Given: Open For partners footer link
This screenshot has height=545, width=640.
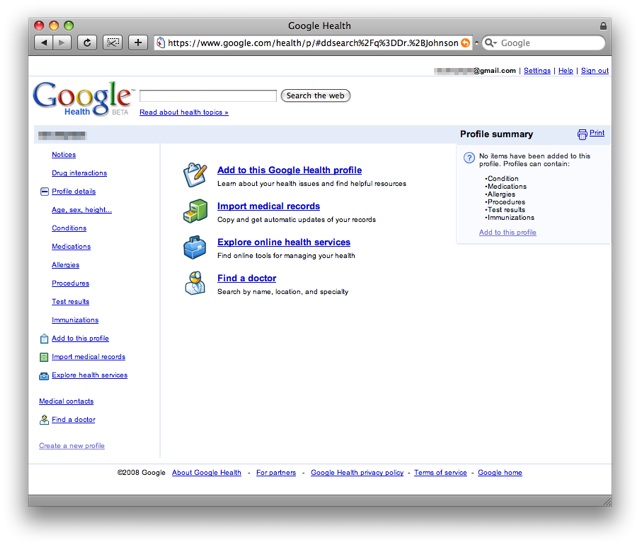Looking at the screenshot, I should [x=276, y=473].
